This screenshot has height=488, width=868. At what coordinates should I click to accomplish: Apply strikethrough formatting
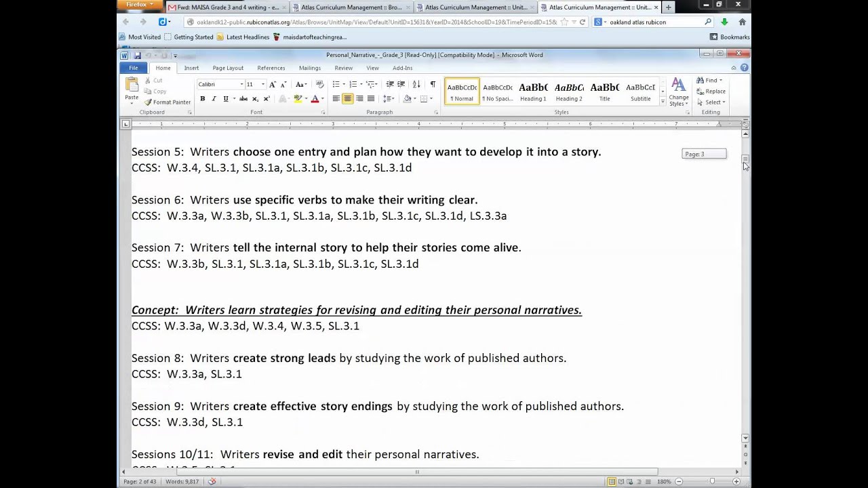(x=244, y=99)
